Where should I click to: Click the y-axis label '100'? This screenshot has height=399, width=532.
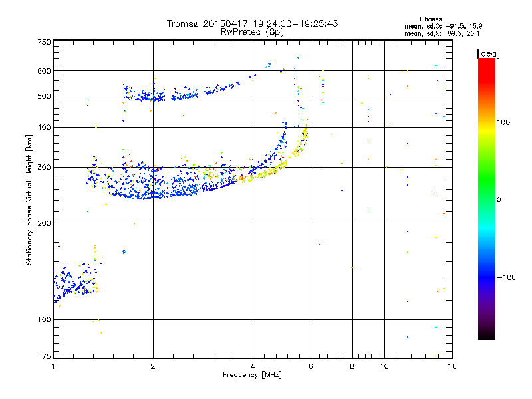[44, 320]
